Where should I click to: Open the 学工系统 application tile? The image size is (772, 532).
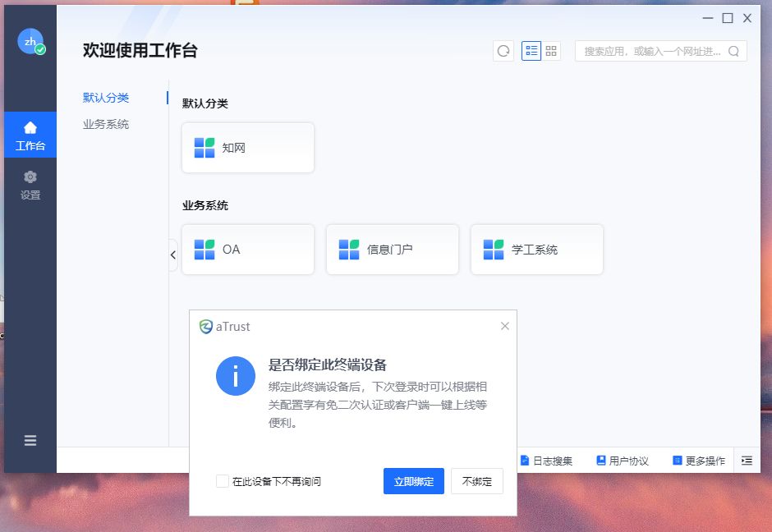click(537, 250)
